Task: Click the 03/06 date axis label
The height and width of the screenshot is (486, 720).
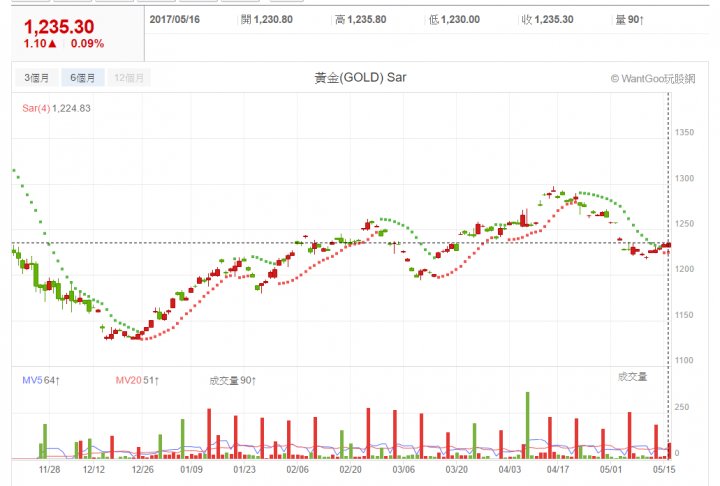Action: coord(404,469)
